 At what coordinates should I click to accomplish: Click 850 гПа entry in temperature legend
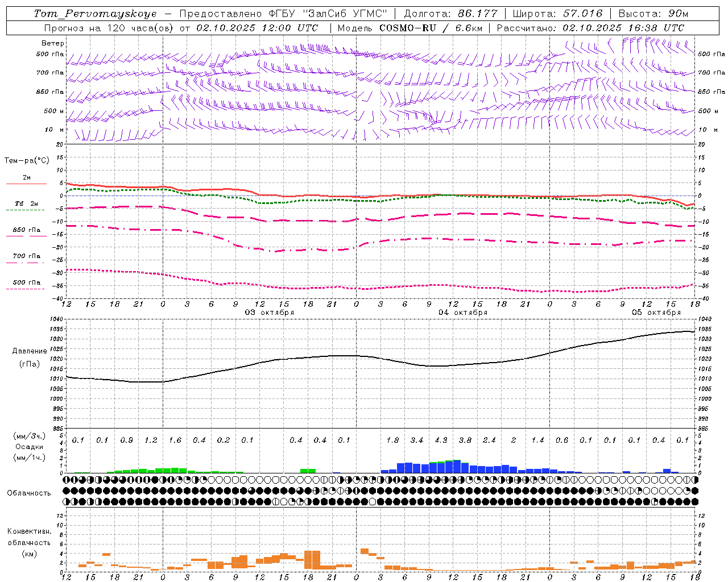coord(27,230)
